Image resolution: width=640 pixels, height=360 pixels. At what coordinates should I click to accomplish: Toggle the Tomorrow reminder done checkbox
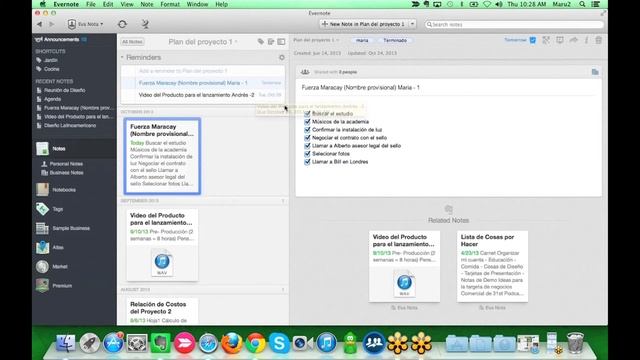pyautogui.click(x=533, y=40)
